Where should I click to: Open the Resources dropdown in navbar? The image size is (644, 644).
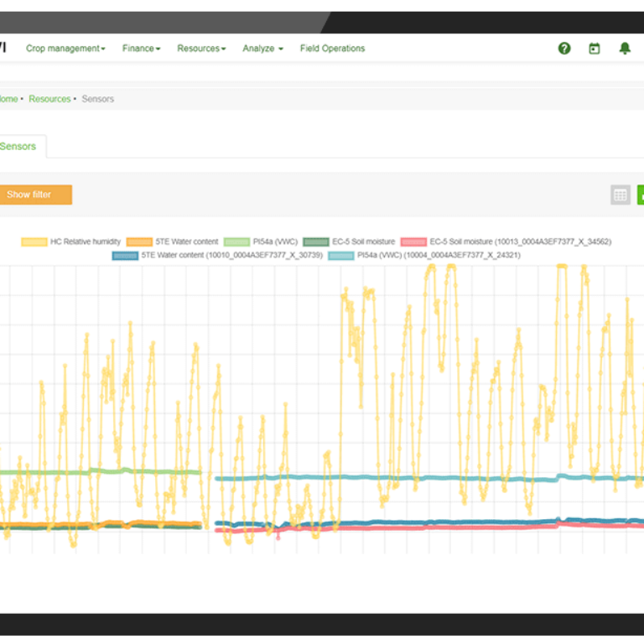201,49
